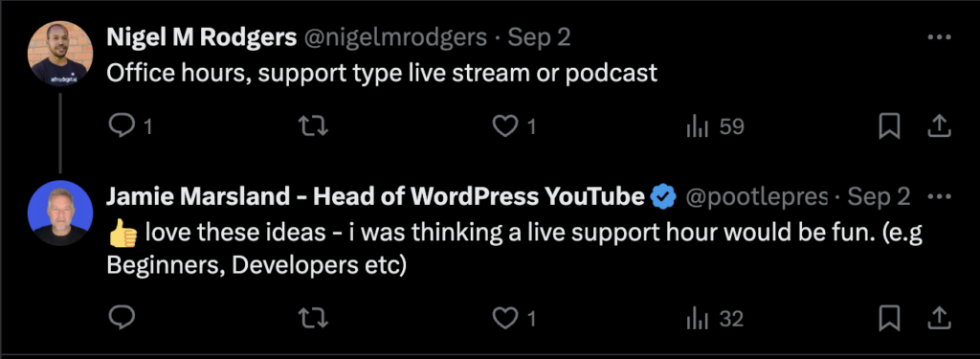Open more options on Nigel's tweet

(939, 37)
